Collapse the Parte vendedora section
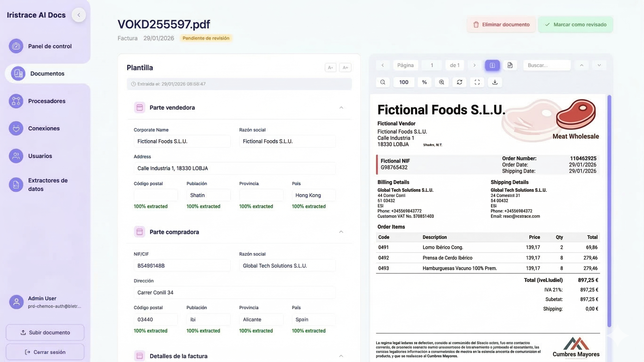This screenshot has width=644, height=362. (341, 108)
